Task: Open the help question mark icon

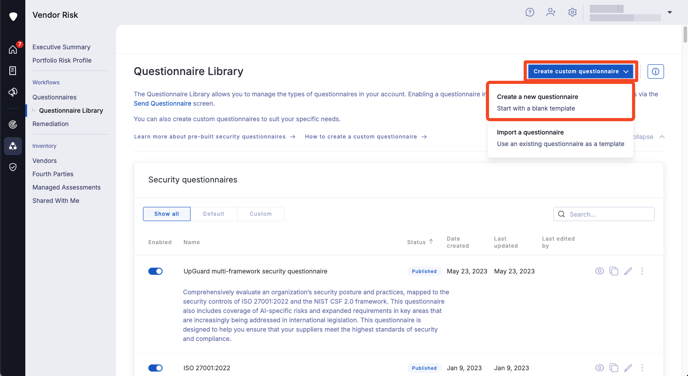Action: (x=530, y=12)
